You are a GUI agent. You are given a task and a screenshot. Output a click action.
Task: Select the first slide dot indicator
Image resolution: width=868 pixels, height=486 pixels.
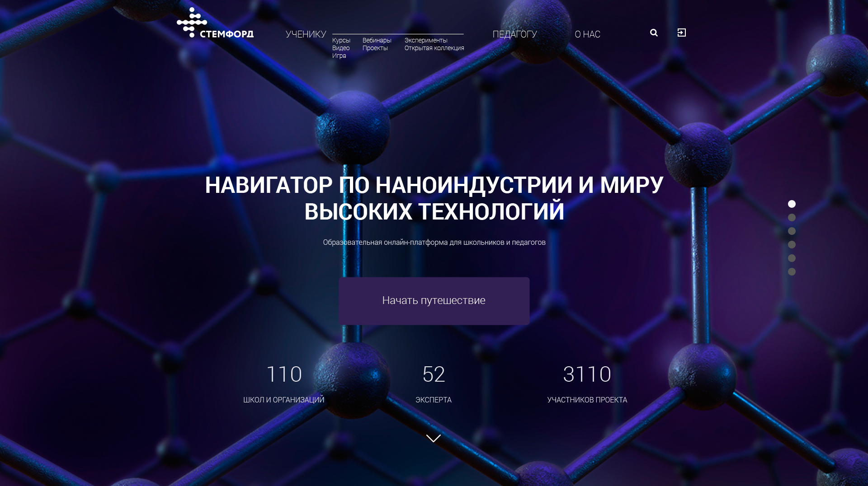click(792, 204)
